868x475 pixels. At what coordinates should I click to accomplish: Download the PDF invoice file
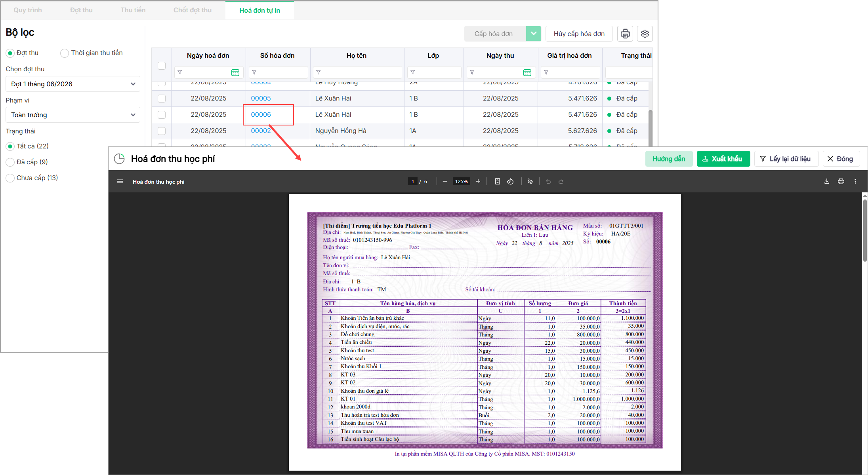coord(827,182)
